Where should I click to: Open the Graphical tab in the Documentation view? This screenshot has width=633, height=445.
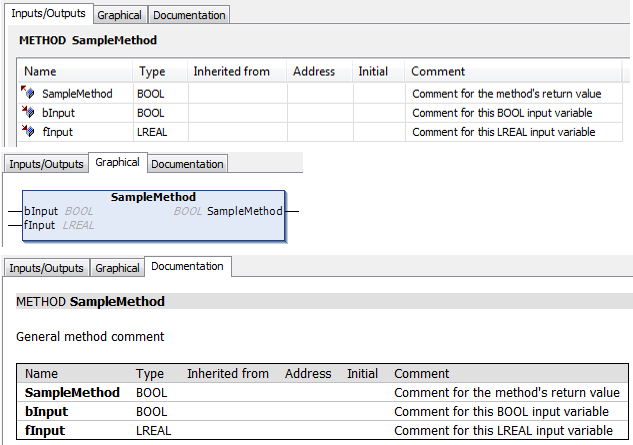pyautogui.click(x=117, y=268)
